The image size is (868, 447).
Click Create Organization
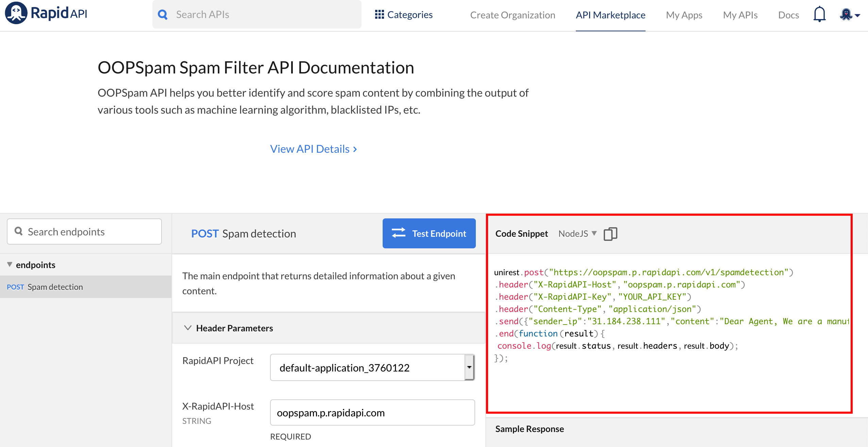click(513, 15)
